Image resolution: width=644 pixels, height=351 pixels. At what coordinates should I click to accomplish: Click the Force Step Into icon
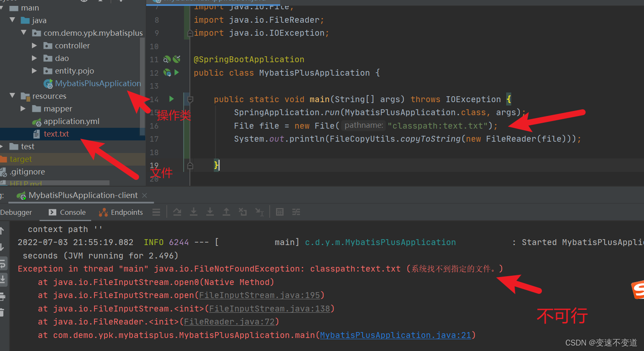(210, 212)
